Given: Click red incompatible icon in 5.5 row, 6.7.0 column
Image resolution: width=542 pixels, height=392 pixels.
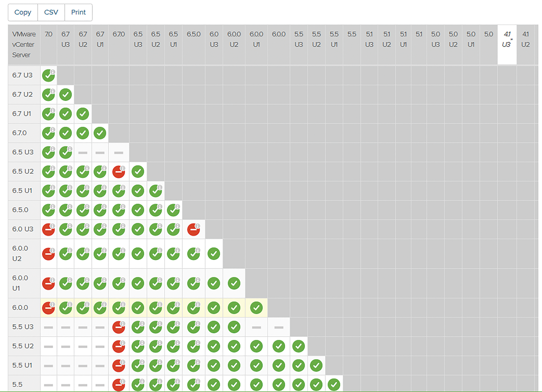Looking at the screenshot, I should pyautogui.click(x=119, y=385).
